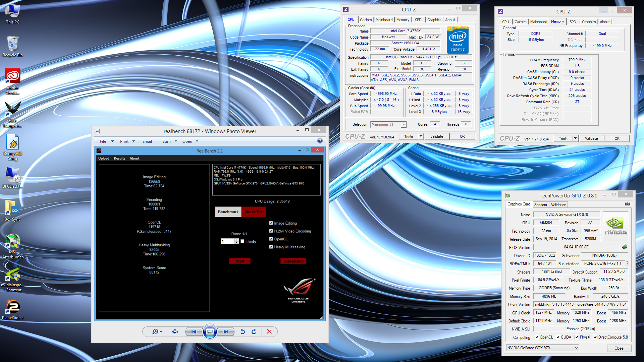Open SPD tab in Memory CPU-Z window
The height and width of the screenshot is (362, 644).
[x=573, y=22]
